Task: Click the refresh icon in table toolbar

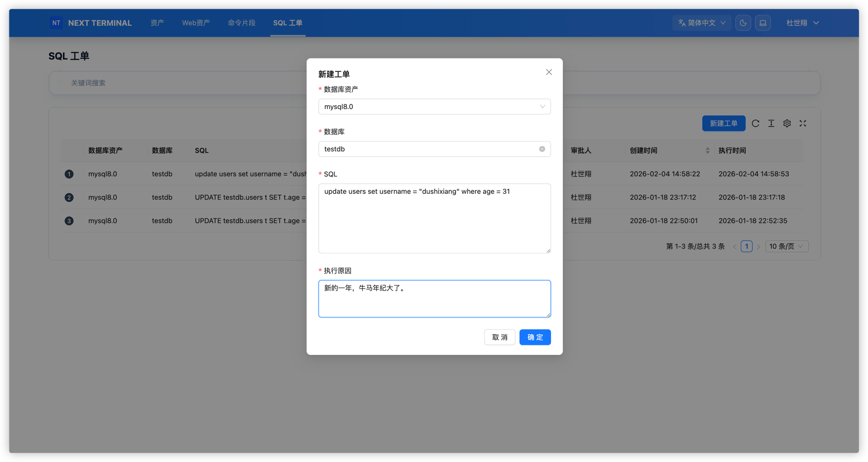Action: [755, 123]
